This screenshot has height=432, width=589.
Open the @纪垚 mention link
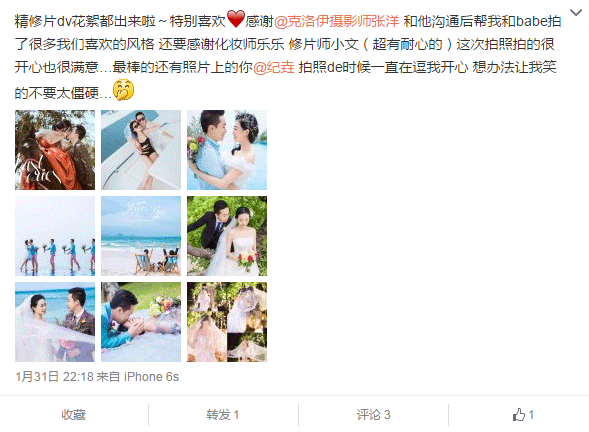tap(274, 68)
